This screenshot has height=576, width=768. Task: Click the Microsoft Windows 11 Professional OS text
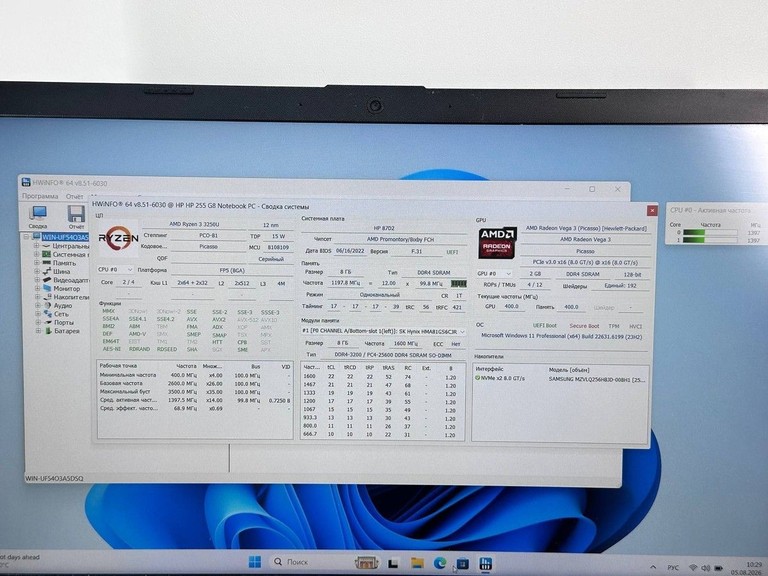point(561,336)
